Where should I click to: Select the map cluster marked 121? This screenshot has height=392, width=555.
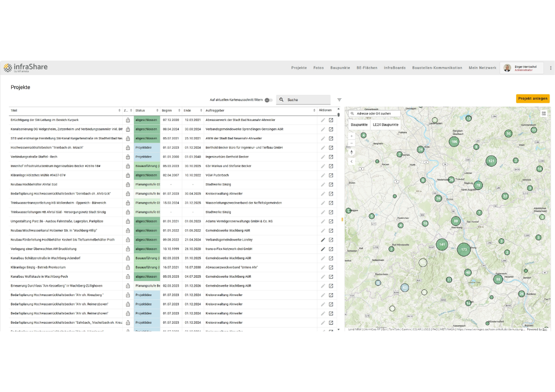pos(491,161)
